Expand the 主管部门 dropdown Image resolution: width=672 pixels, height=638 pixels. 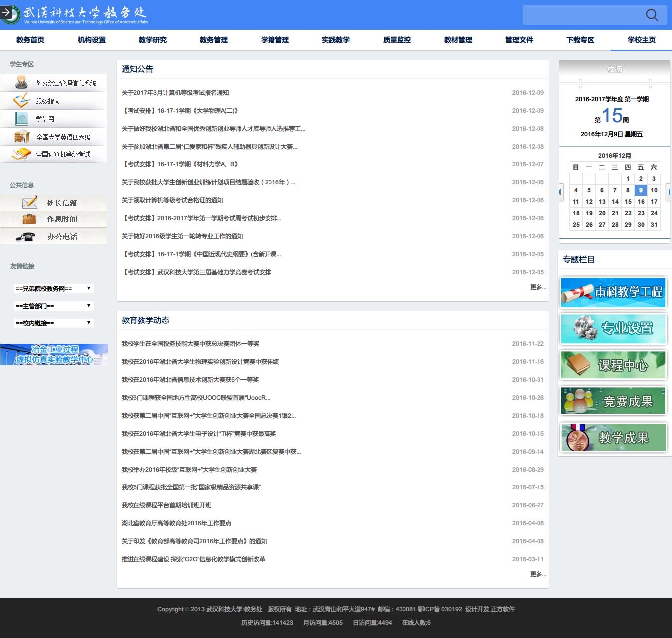(x=54, y=306)
